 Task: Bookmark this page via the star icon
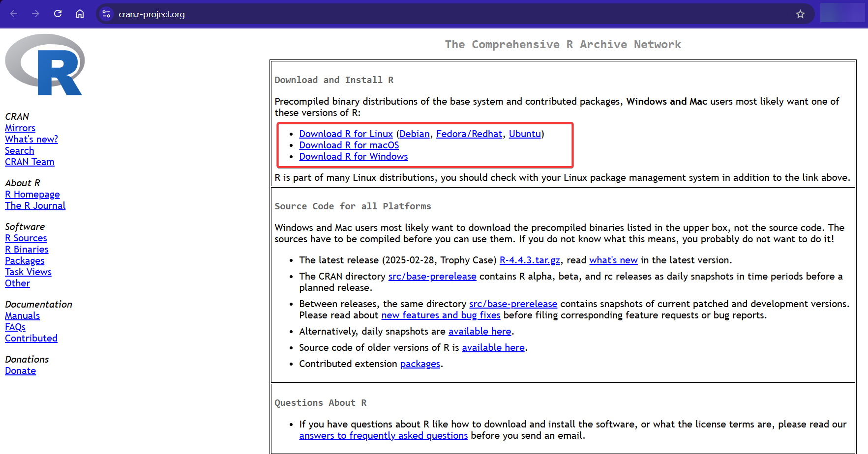801,14
